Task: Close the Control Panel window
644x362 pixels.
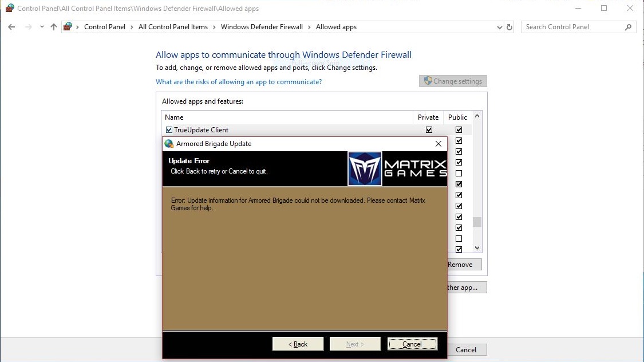Action: point(630,8)
